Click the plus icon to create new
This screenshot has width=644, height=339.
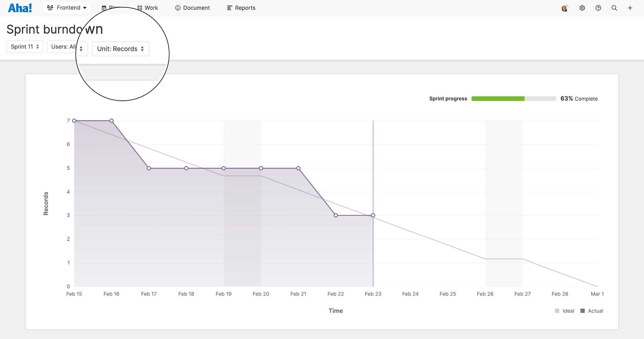click(630, 8)
